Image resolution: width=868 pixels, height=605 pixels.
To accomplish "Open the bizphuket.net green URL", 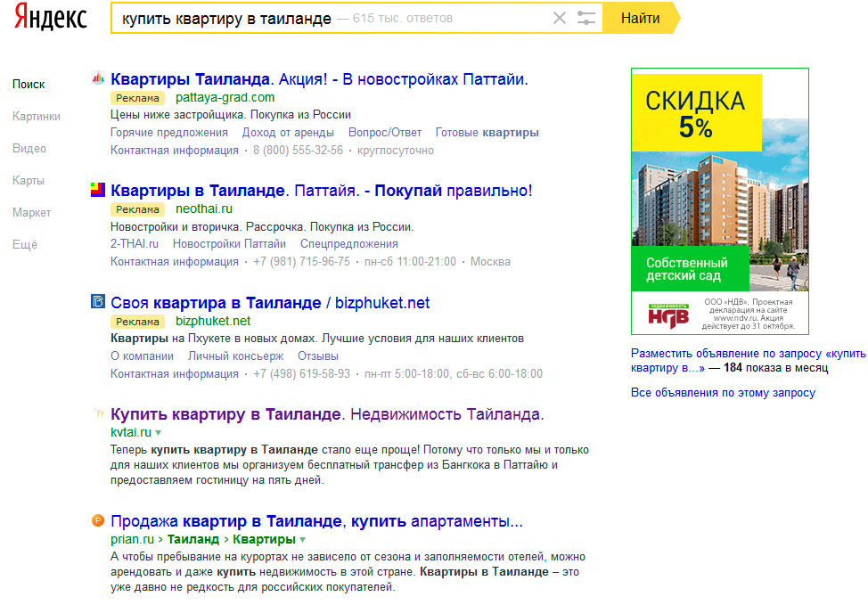I will click(213, 321).
